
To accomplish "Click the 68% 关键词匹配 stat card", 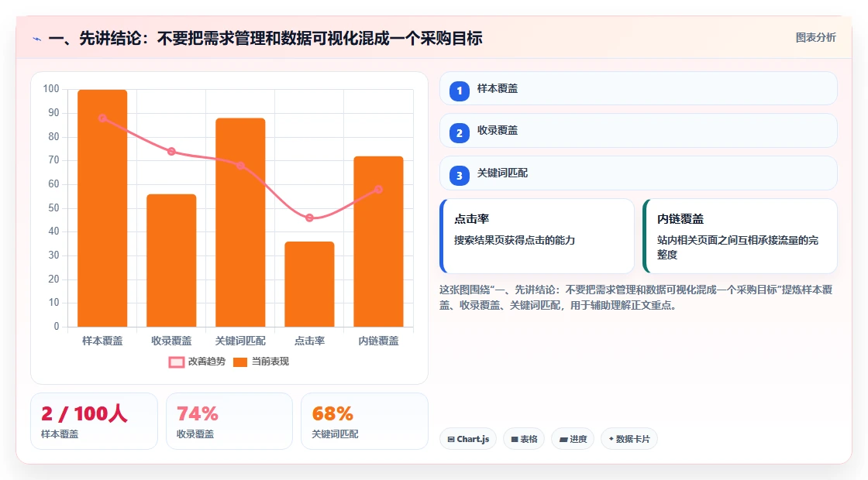I will pyautogui.click(x=364, y=421).
